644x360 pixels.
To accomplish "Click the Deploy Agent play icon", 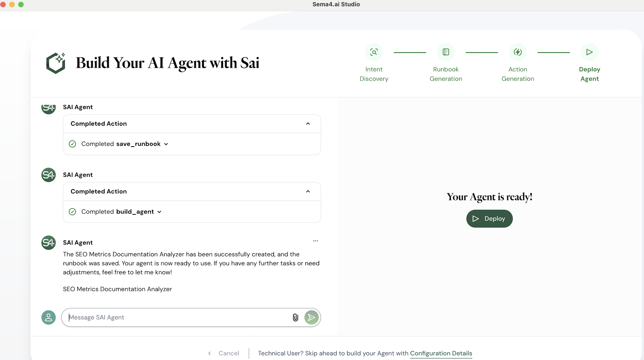I will tap(589, 52).
